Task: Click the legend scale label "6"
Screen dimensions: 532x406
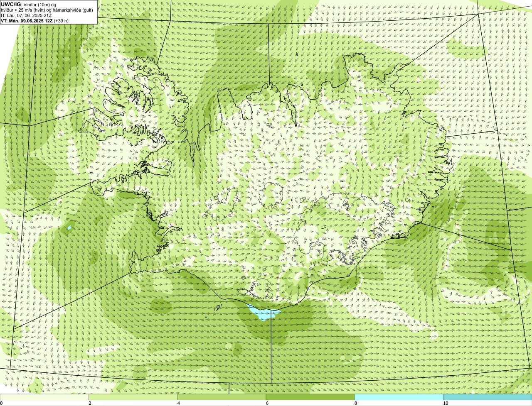Action: tap(267, 403)
